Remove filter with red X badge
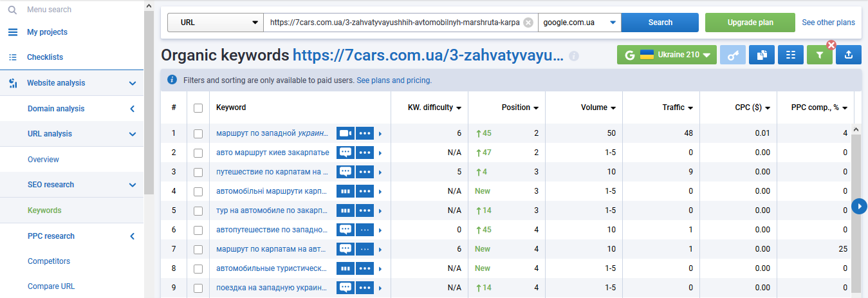The width and height of the screenshot is (868, 298). tap(831, 45)
